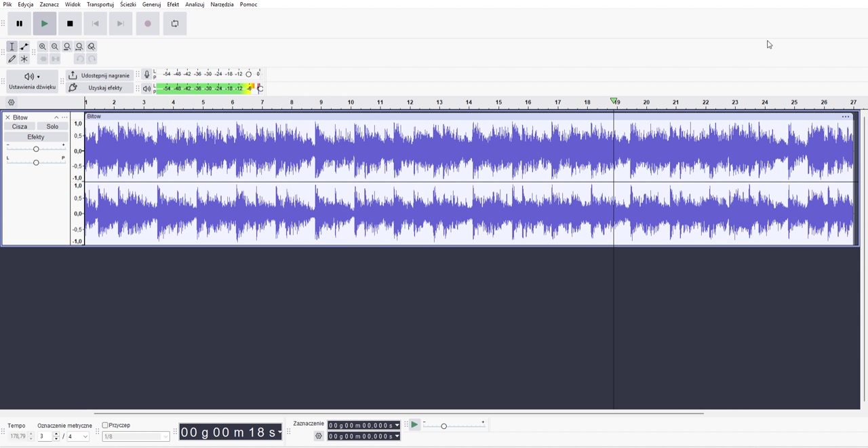Click Silence audio selection icon
Image resolution: width=868 pixels, height=448 pixels.
[x=55, y=59]
